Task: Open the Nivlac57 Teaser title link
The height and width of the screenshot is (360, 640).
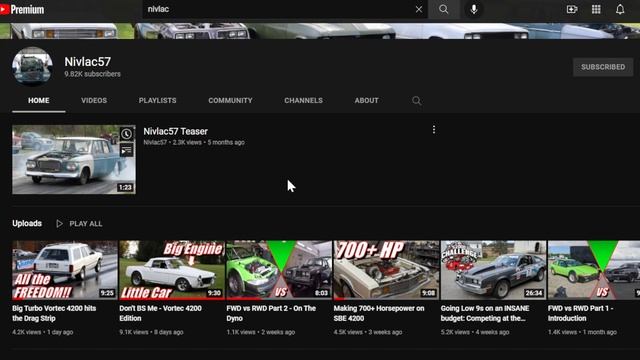Action: click(176, 131)
